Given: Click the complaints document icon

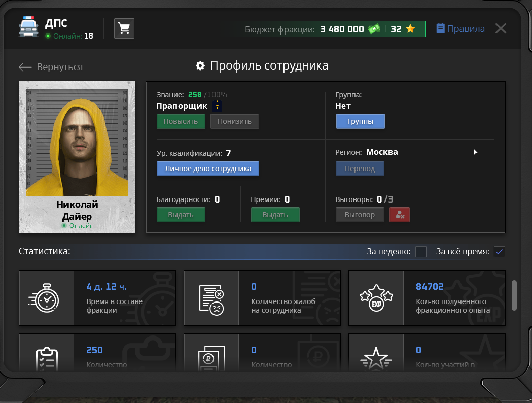Looking at the screenshot, I should pyautogui.click(x=211, y=298).
